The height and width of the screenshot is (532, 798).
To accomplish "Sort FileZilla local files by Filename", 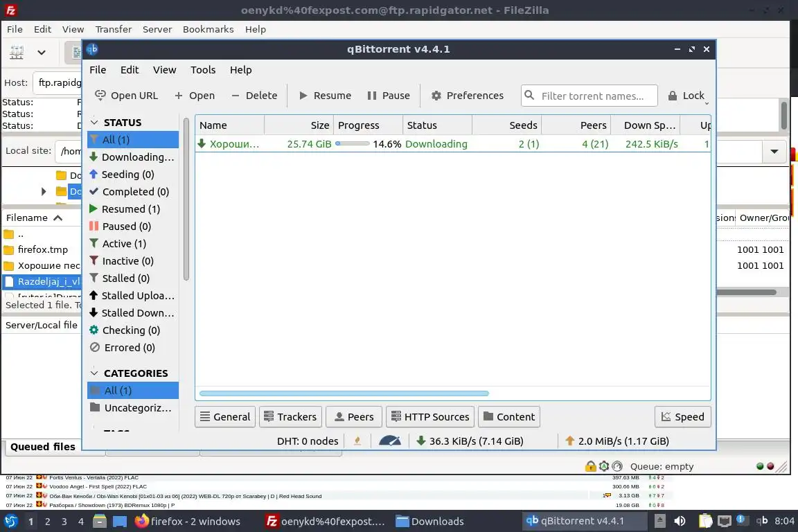I will tap(42, 218).
